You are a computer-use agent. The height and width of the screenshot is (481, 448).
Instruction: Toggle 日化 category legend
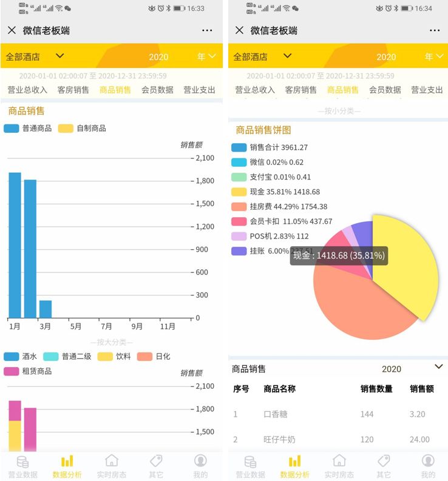coord(154,356)
